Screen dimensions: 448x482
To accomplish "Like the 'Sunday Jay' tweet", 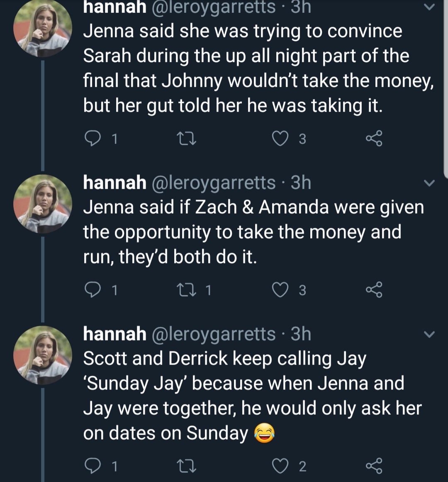I will [280, 466].
